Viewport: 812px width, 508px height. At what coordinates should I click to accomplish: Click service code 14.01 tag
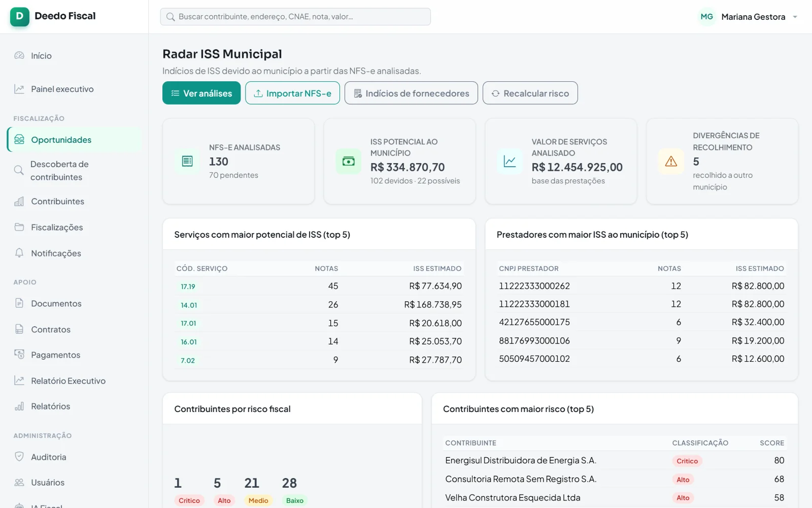pyautogui.click(x=189, y=305)
